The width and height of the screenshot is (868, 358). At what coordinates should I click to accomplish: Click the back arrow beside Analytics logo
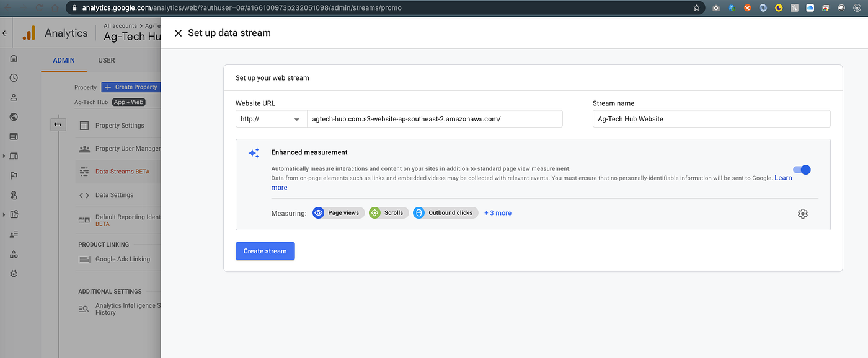[5, 33]
